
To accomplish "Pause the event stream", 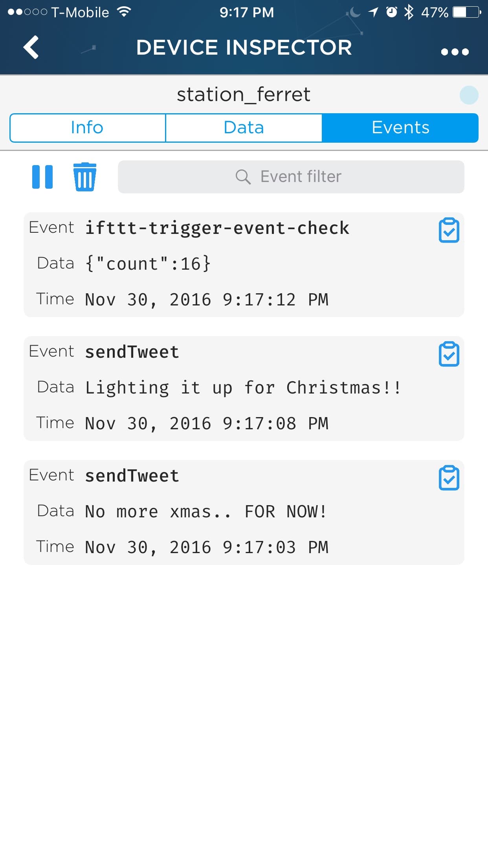I will 42,177.
